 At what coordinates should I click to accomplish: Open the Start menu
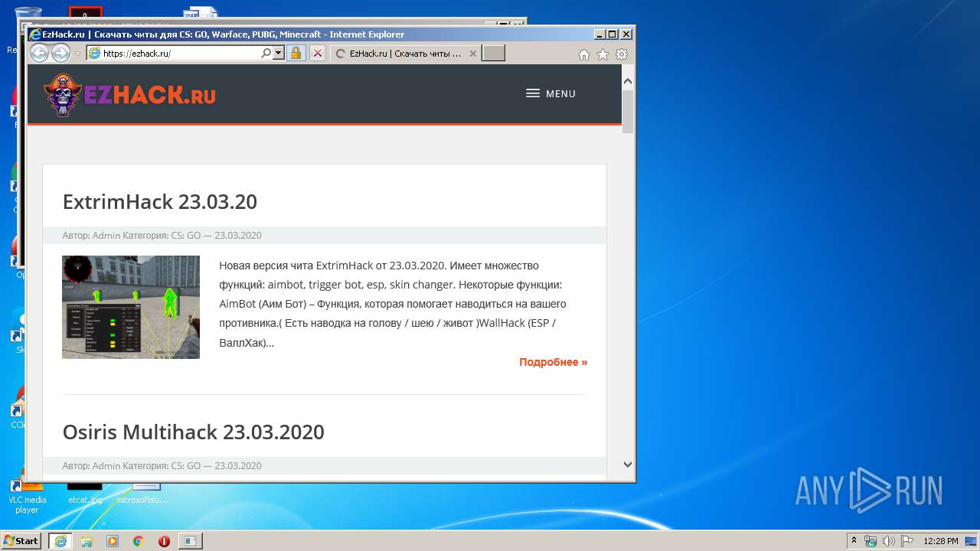tap(21, 541)
